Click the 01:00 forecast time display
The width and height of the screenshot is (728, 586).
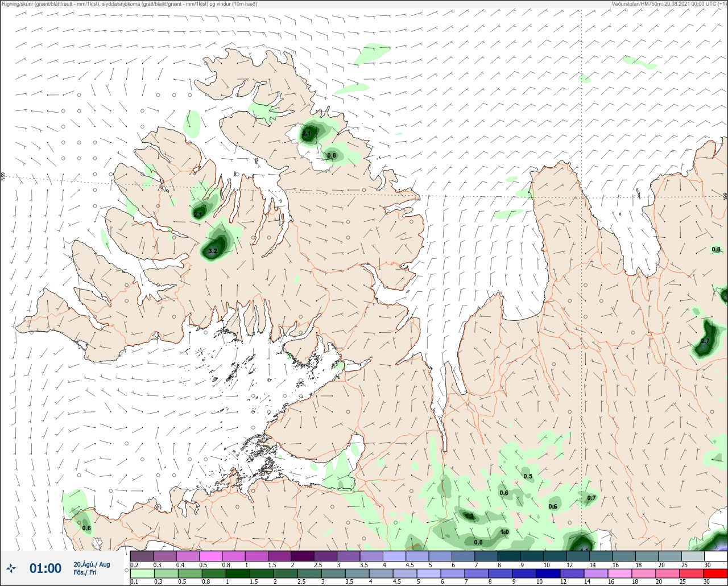(x=45, y=568)
